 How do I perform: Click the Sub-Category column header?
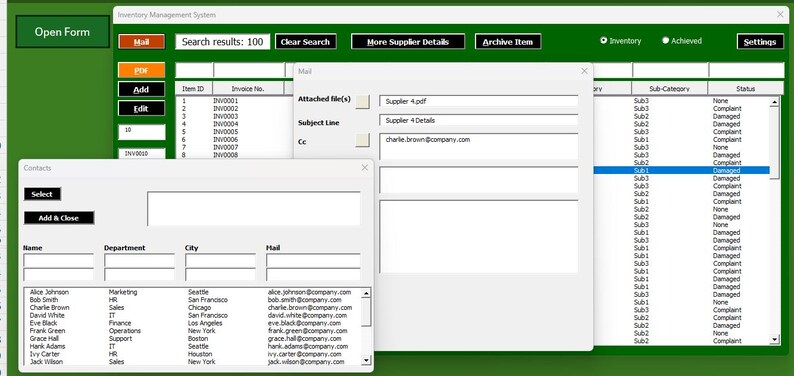click(x=669, y=89)
